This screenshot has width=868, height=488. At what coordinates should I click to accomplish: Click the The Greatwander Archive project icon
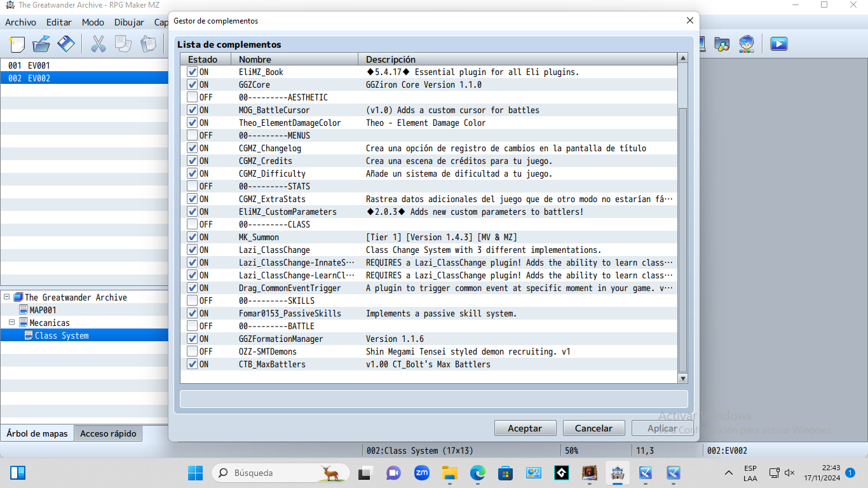pos(18,297)
